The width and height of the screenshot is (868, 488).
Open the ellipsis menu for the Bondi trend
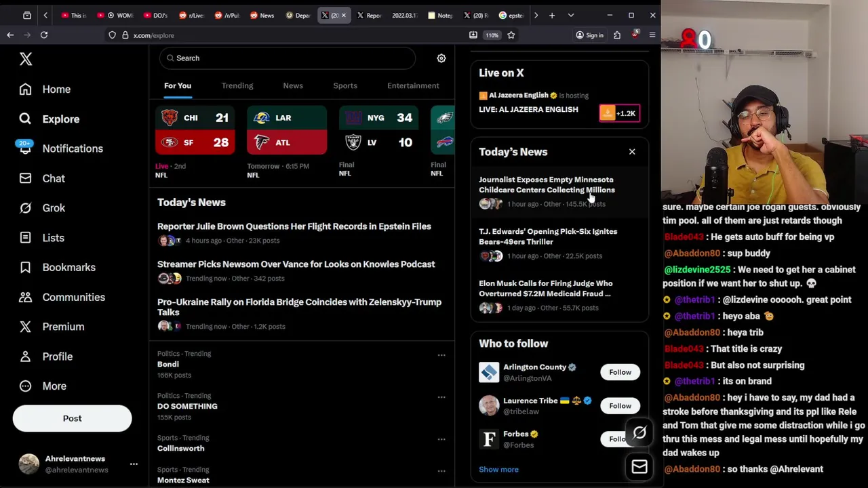click(x=441, y=355)
